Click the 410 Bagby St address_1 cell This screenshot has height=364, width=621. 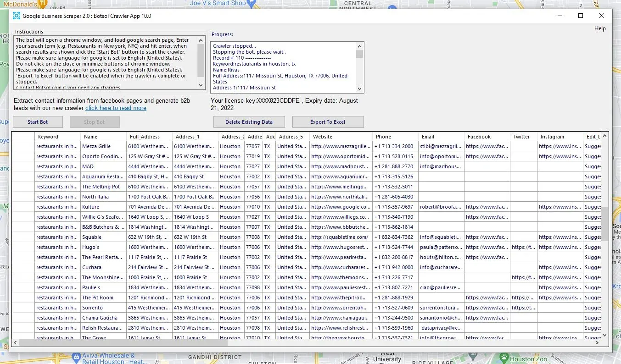(x=196, y=176)
